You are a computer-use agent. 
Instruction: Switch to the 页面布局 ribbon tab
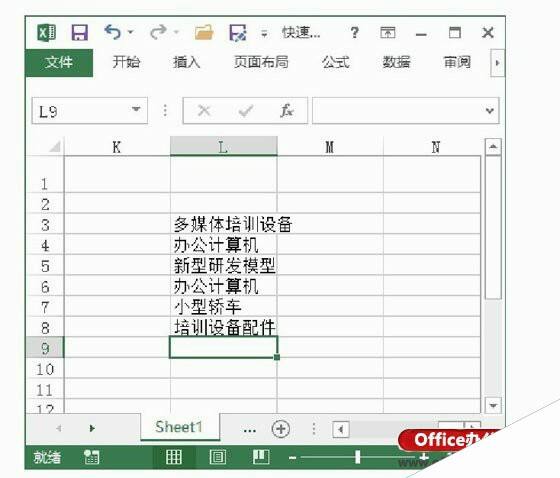[x=261, y=63]
